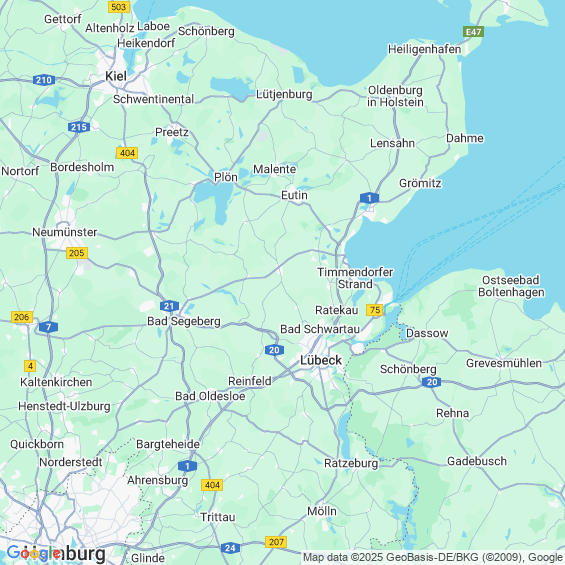
Task: Click the yellow 206 road shield
Action: pos(22,317)
